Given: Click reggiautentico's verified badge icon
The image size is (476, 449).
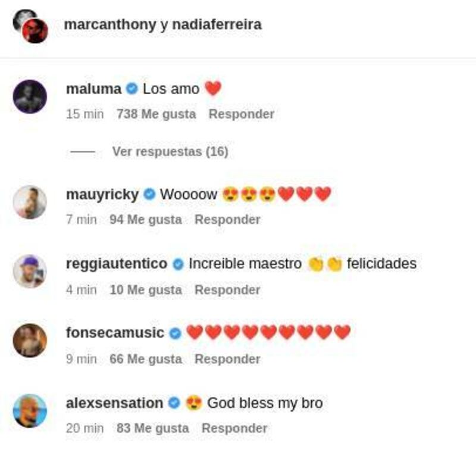Looking at the screenshot, I should [x=178, y=264].
